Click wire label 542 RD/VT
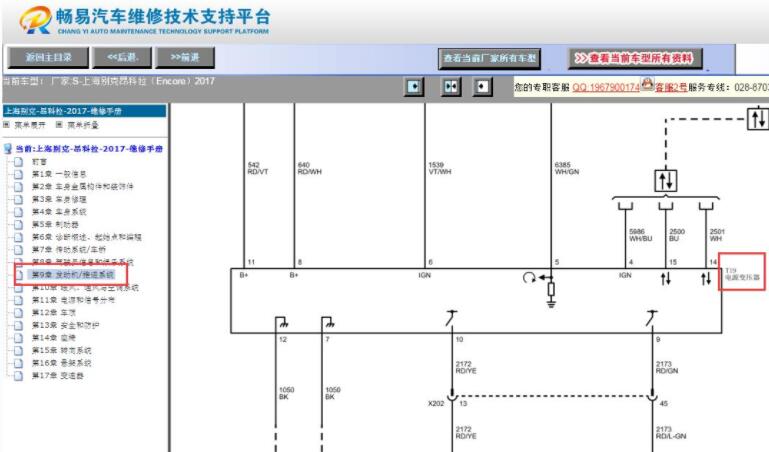This screenshot has height=452, width=769. 257,168
